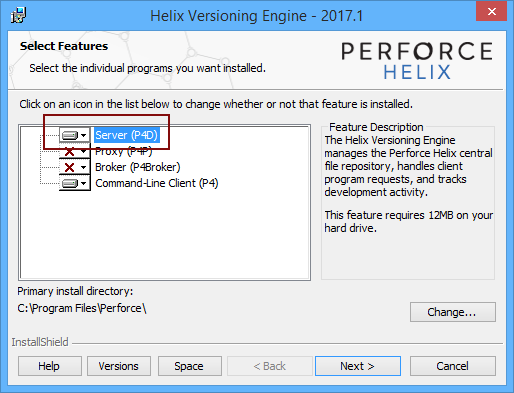Click the Server (P4D) hard drive install icon

tap(70, 135)
